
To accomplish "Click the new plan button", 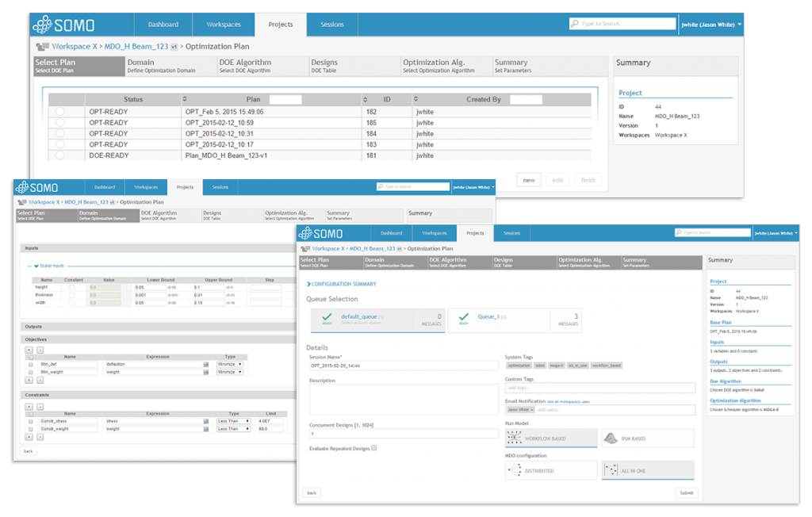I will 529,180.
